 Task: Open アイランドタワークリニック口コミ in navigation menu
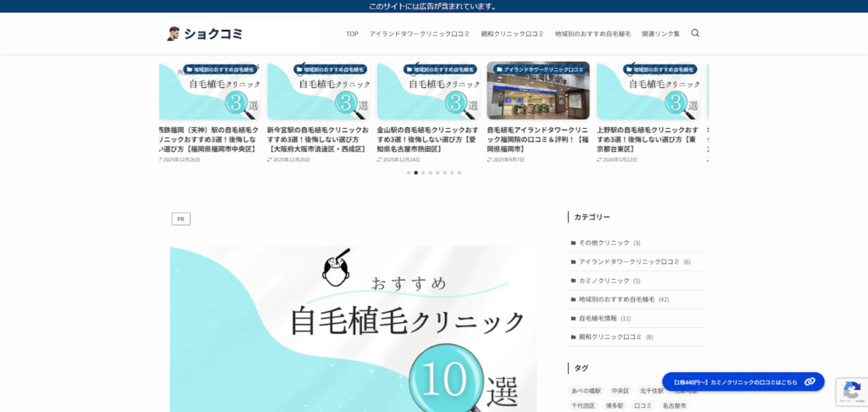[x=420, y=34]
